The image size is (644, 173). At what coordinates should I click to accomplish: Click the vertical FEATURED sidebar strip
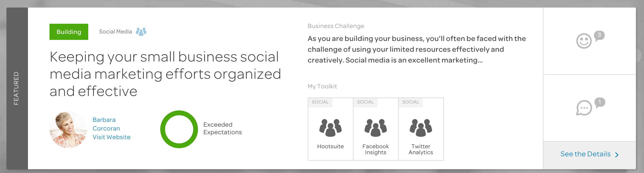[17, 88]
